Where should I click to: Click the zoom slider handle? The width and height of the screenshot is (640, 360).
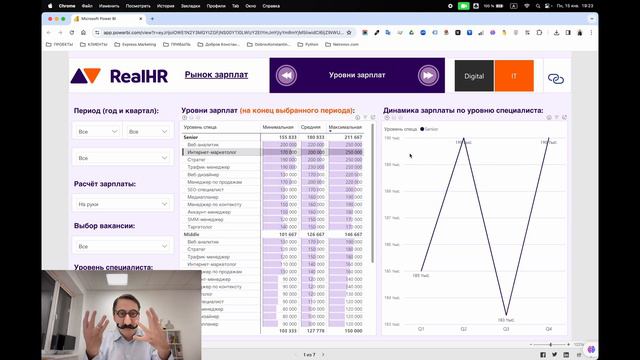551,344
